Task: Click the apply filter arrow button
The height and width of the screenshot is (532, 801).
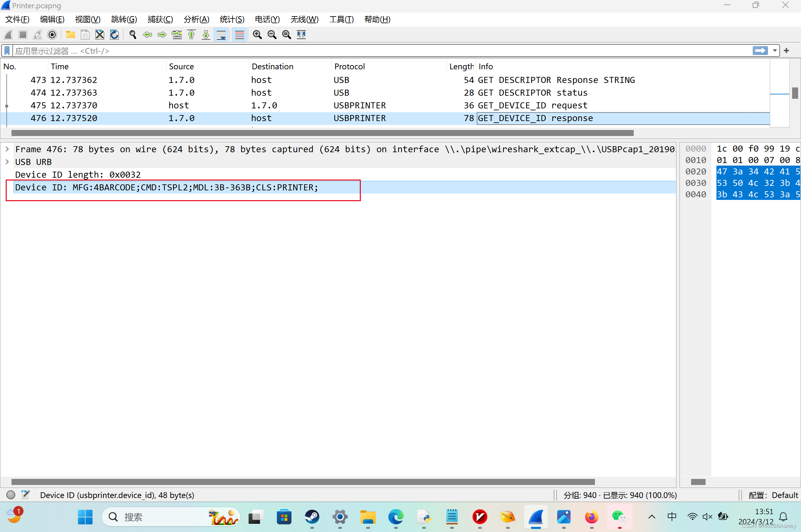Action: [x=760, y=51]
